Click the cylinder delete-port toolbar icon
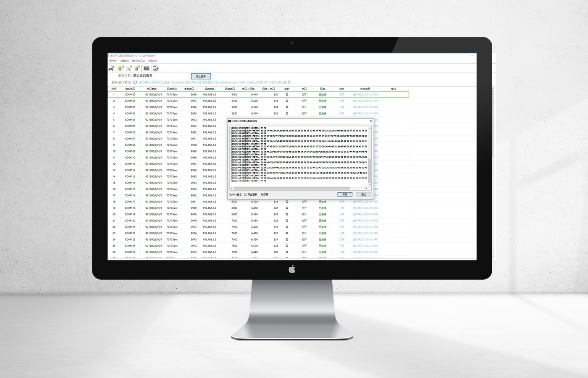 point(137,68)
